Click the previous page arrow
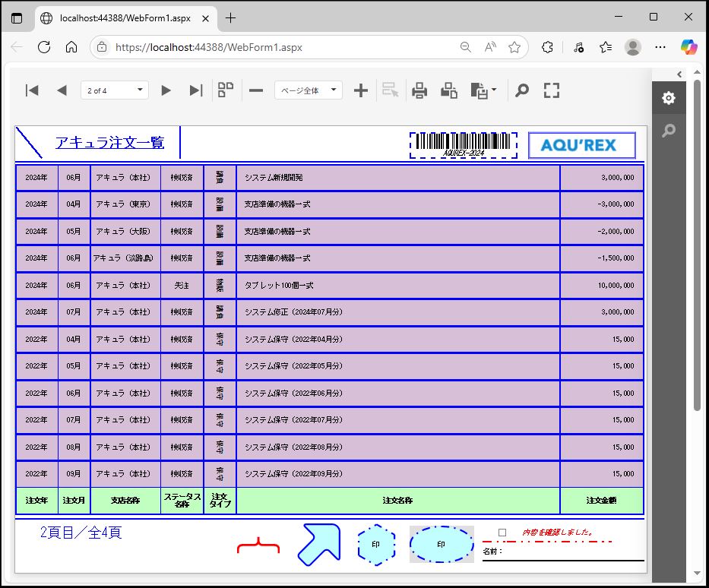 pos(62,90)
